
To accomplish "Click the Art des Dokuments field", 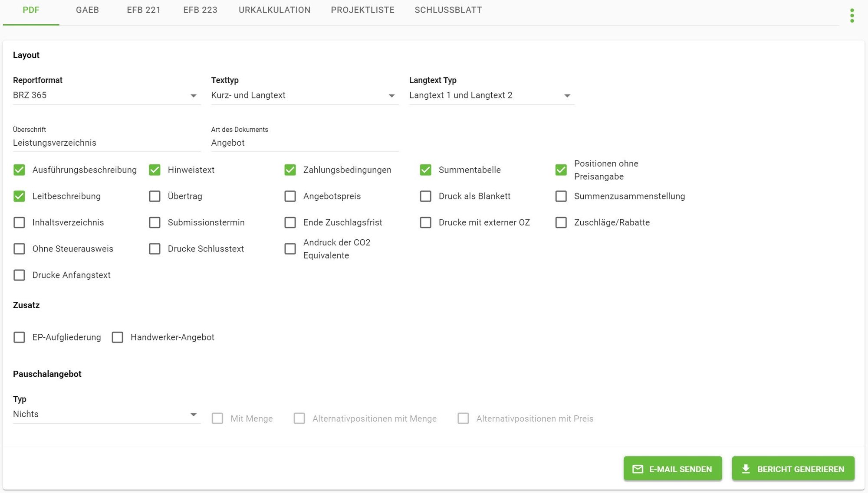I will click(x=304, y=143).
